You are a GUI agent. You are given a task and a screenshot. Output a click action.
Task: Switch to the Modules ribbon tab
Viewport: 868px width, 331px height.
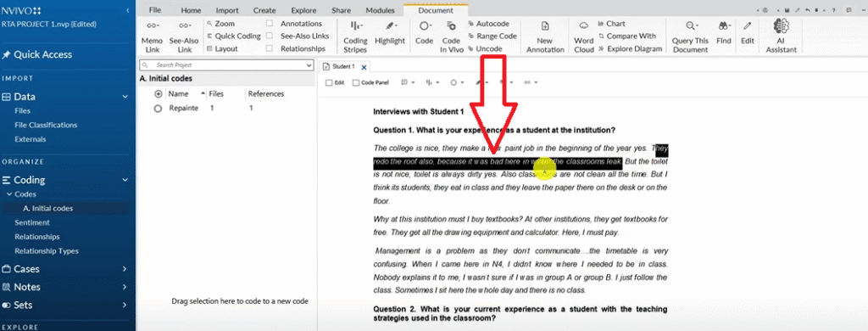[381, 10]
